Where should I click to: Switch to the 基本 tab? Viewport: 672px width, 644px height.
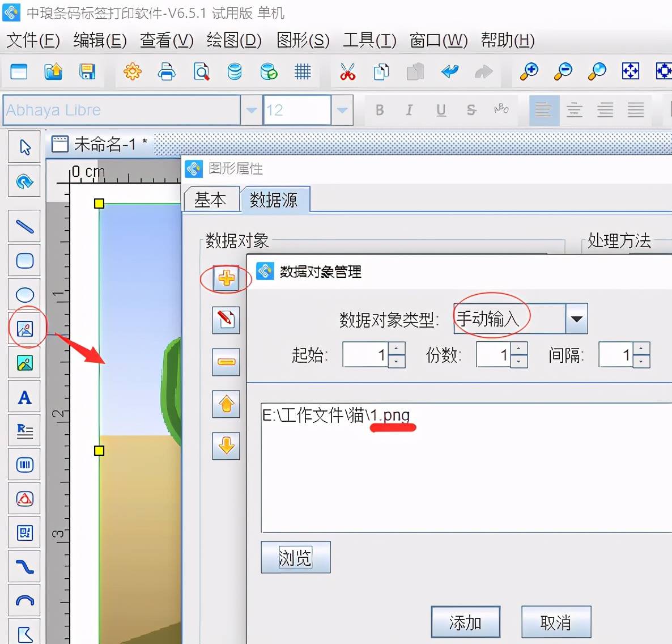point(210,200)
